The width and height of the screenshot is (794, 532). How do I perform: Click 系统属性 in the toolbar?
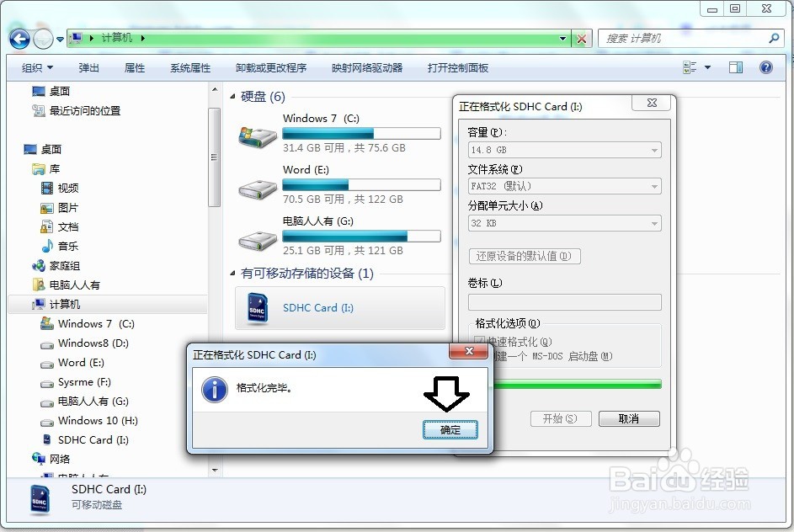(190, 68)
